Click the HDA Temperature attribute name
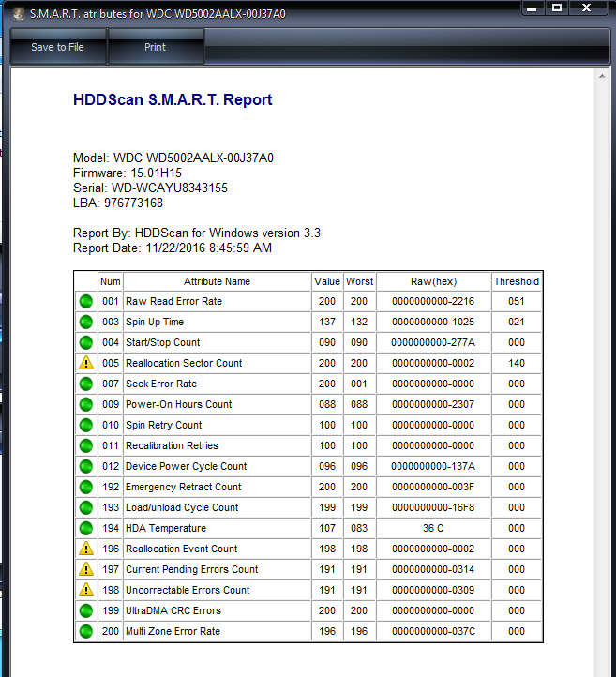Viewport: 616px width, 677px height. click(166, 528)
